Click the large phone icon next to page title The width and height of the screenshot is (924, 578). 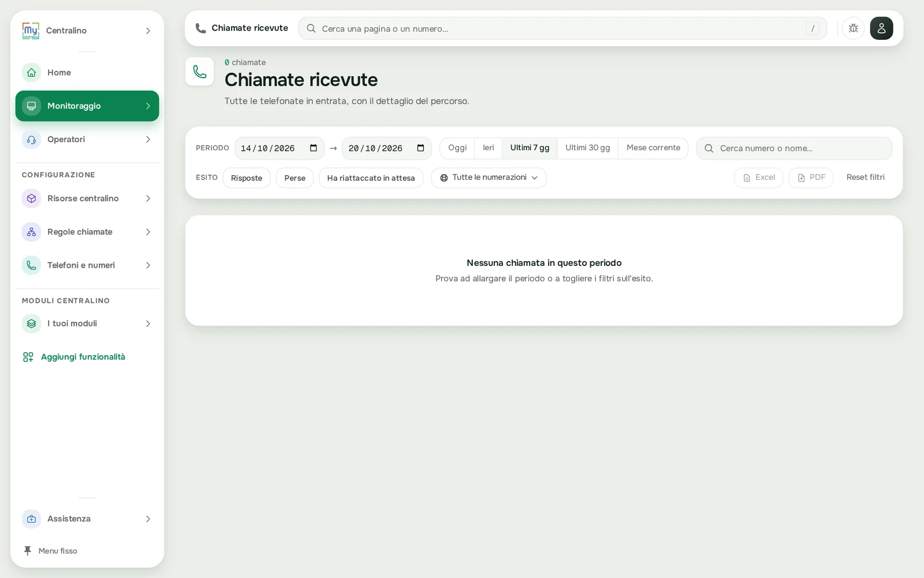[200, 72]
